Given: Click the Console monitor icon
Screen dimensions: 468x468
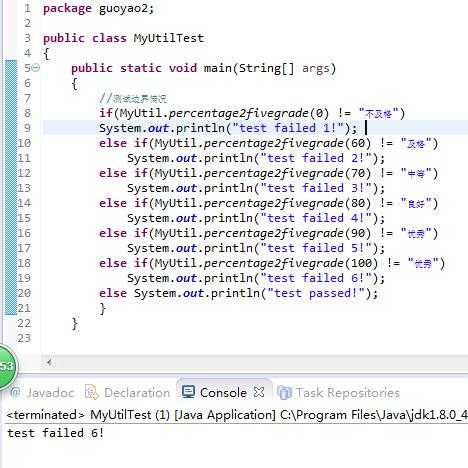Looking at the screenshot, I should click(188, 392).
